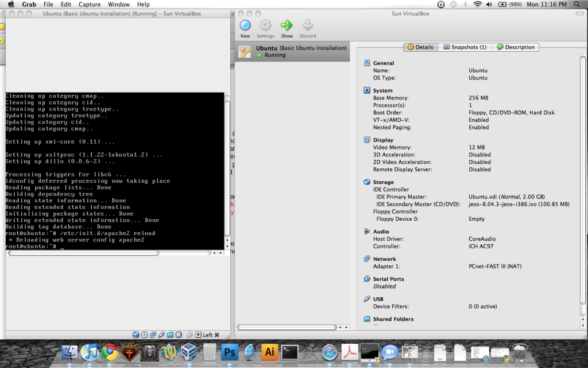
Task: Switch to the Details tab
Action: coord(421,47)
